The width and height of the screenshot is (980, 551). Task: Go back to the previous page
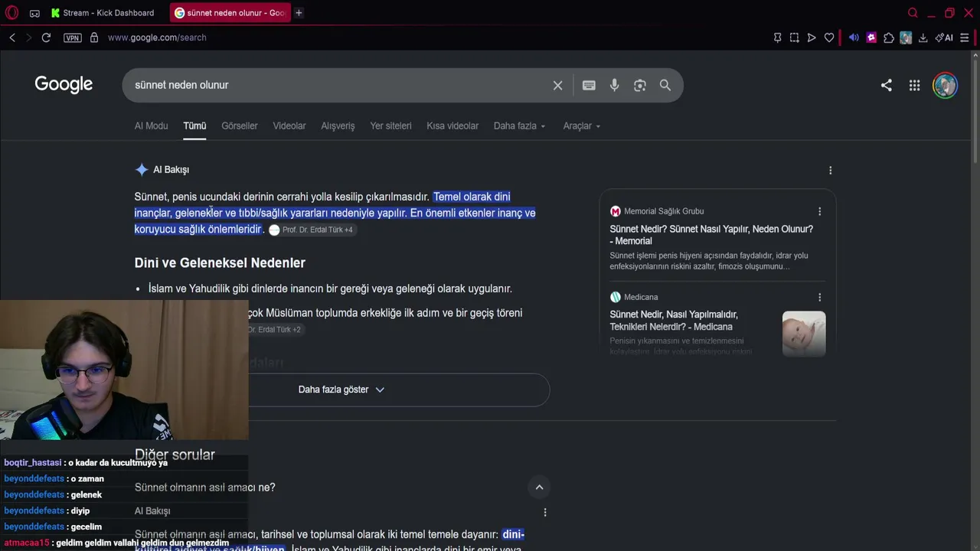(x=12, y=37)
